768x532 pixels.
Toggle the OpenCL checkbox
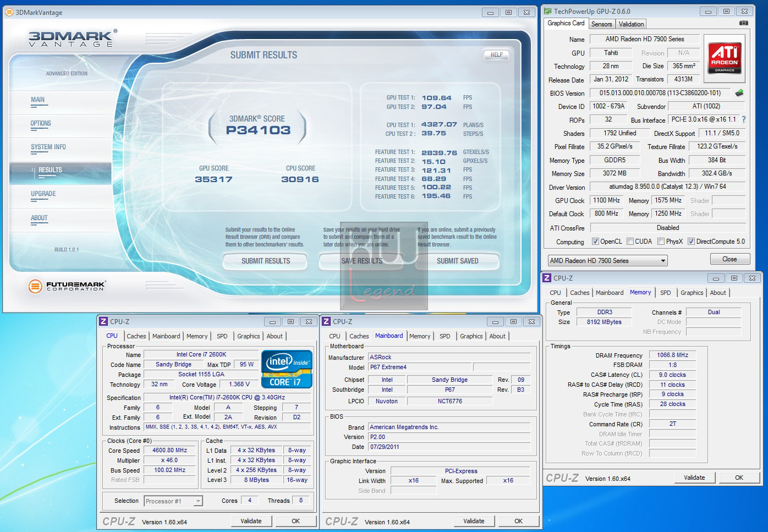(x=595, y=242)
